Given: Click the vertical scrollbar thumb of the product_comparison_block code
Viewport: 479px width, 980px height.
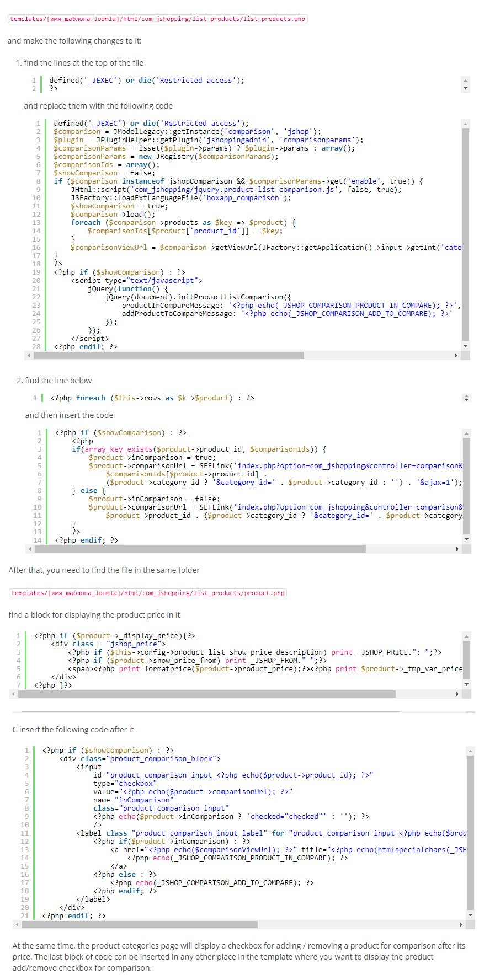Looking at the screenshot, I should tap(470, 832).
